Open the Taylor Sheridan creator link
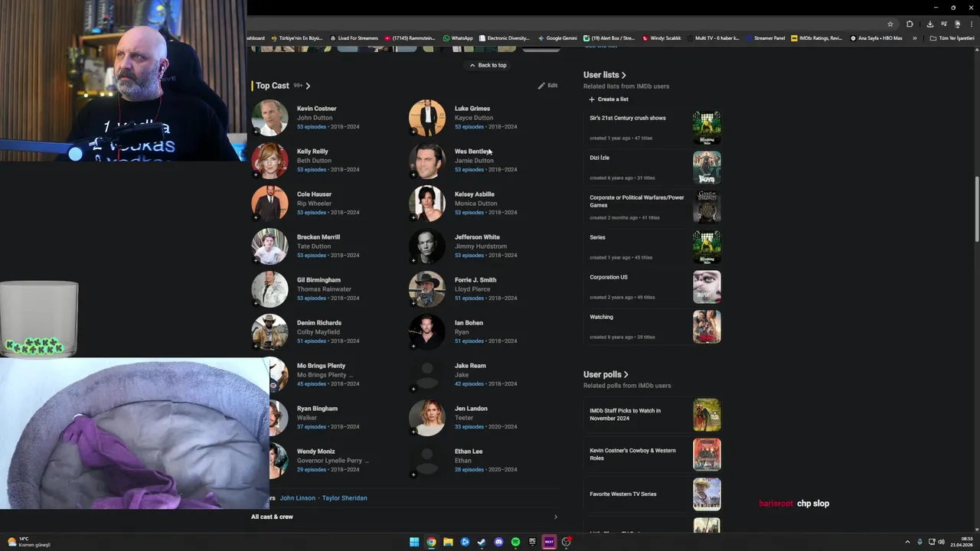This screenshot has height=551, width=980. pos(345,498)
